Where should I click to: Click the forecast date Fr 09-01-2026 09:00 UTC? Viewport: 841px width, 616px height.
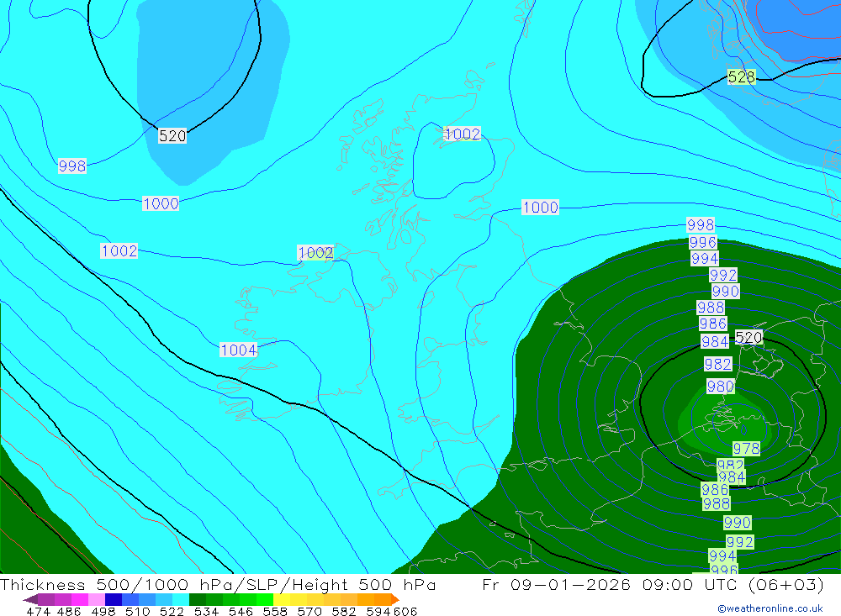click(x=653, y=584)
